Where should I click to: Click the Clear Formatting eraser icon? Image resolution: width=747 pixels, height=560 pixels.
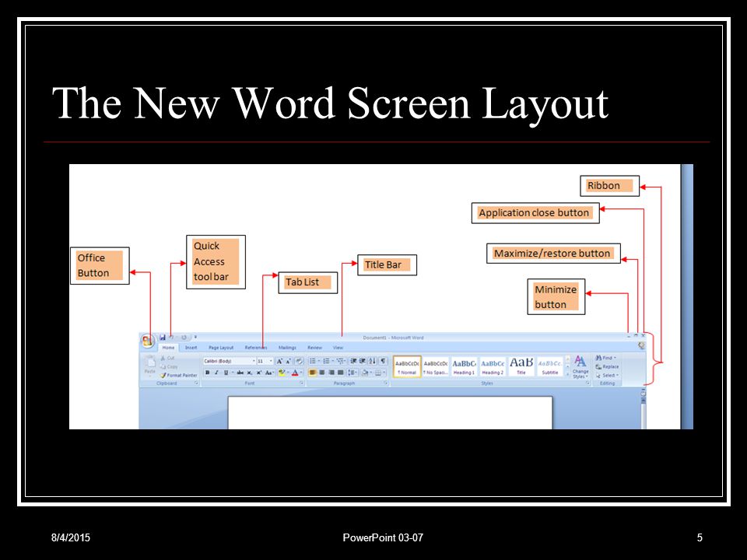(299, 362)
